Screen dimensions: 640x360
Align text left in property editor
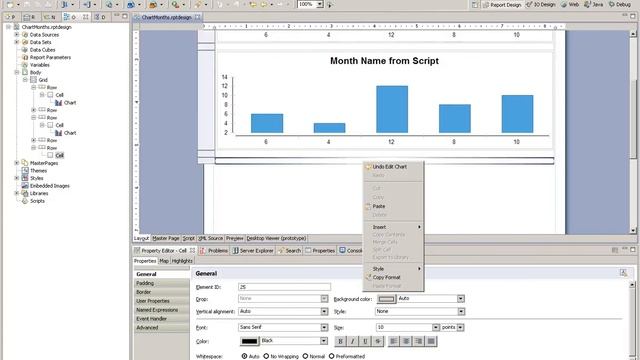tap(393, 341)
